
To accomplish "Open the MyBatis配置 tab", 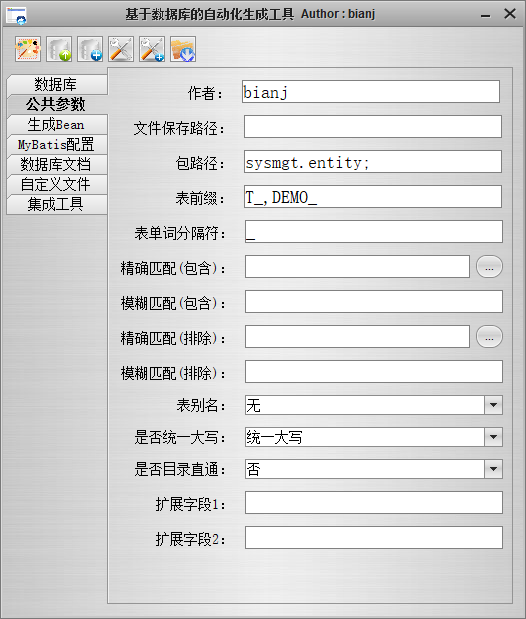I will (x=57, y=144).
